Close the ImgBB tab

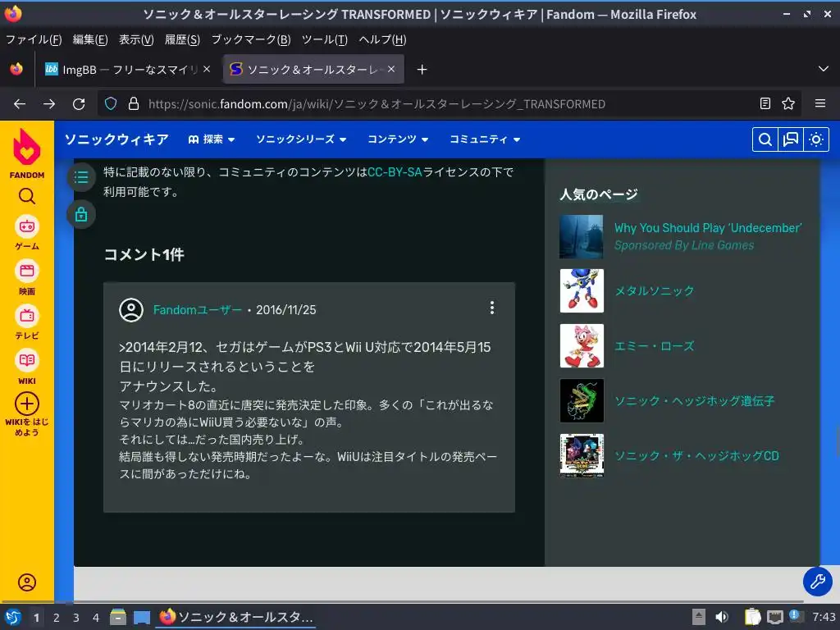point(207,69)
